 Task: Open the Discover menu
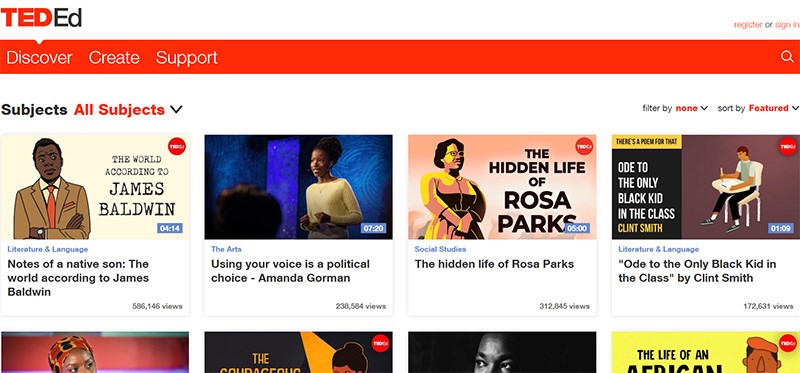(x=39, y=57)
